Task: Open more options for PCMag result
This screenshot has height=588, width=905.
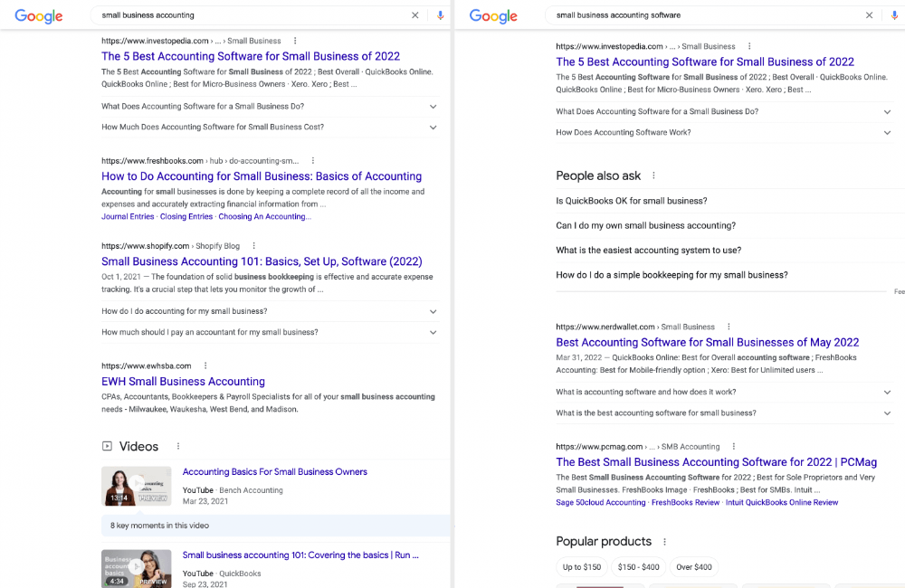Action: (734, 447)
